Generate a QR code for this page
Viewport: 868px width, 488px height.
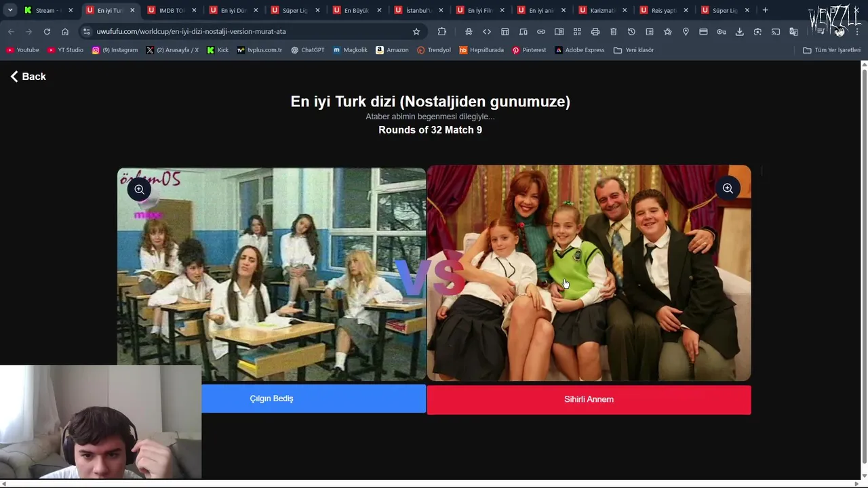coord(577,31)
